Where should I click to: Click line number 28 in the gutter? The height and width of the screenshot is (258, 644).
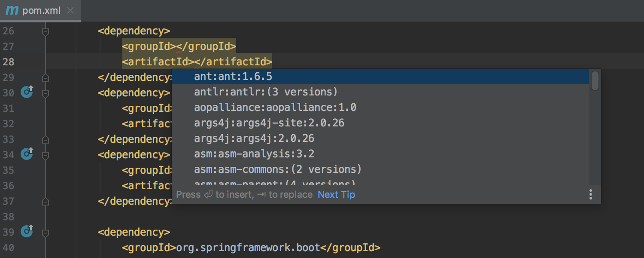[x=9, y=62]
